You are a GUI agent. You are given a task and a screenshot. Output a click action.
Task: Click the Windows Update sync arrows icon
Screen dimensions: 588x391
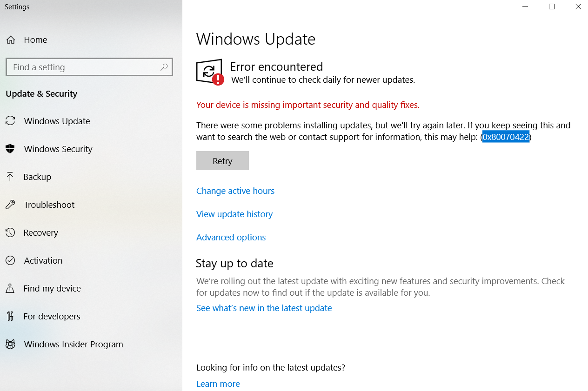pyautogui.click(x=10, y=121)
